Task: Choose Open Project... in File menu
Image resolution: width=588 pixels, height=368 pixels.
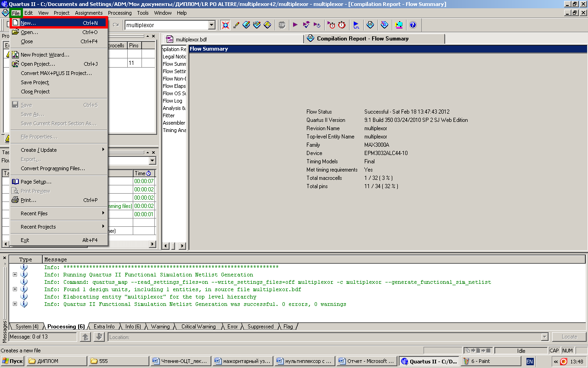Action: click(x=59, y=64)
